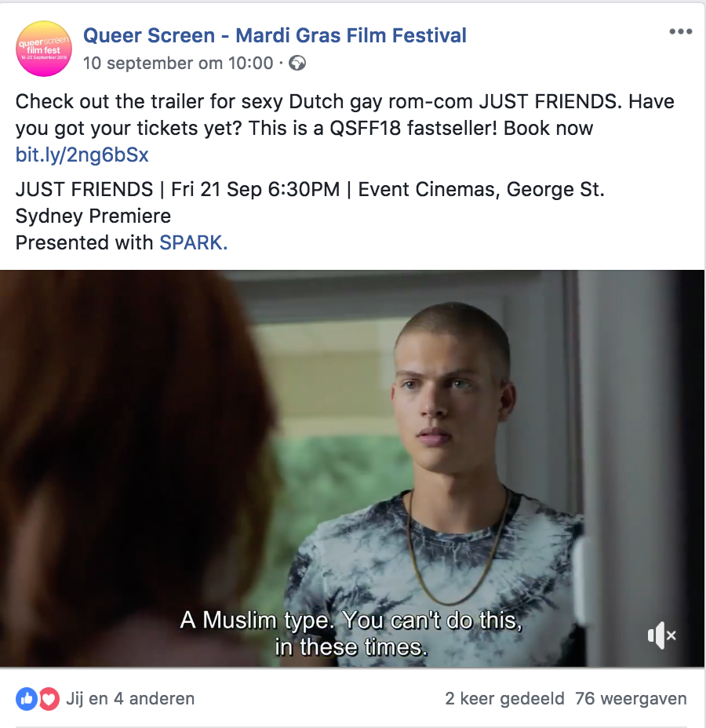Click the 10 september om 10:00 timestamp
Viewport: 706px width, 728px height.
pyautogui.click(x=178, y=63)
